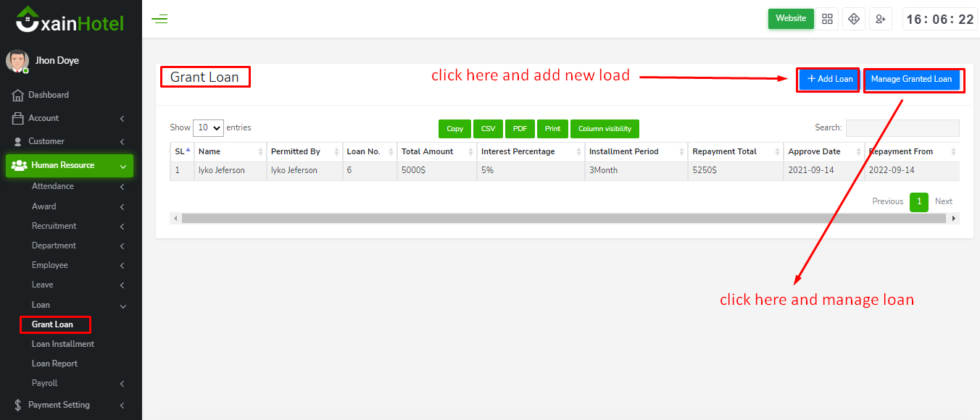Open the Column visibility dropdown
Image resolution: width=980 pixels, height=420 pixels.
point(605,129)
